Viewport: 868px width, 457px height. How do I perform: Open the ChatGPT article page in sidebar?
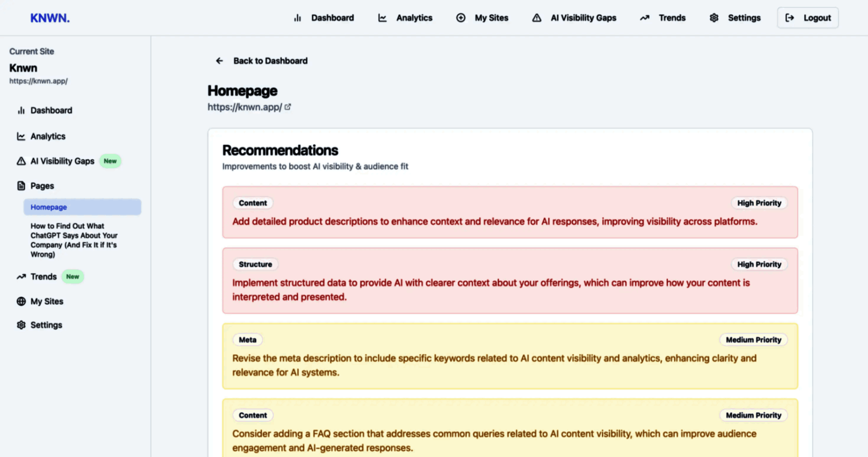coord(74,240)
